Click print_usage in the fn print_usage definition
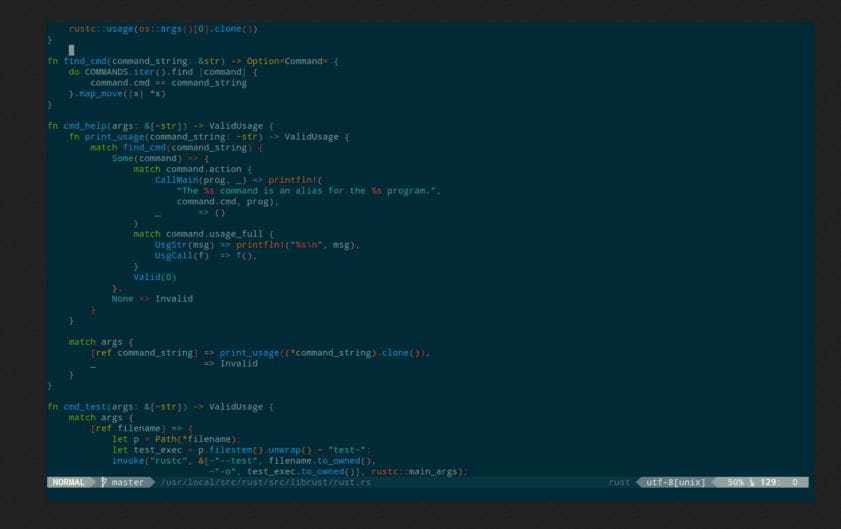This screenshot has height=529, width=841. pyautogui.click(x=114, y=137)
